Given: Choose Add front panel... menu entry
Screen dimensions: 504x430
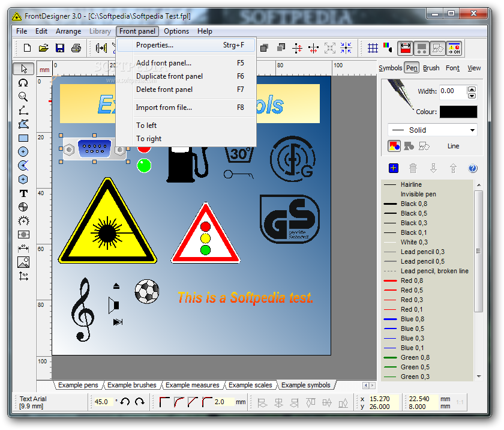Looking at the screenshot, I should (x=186, y=63).
